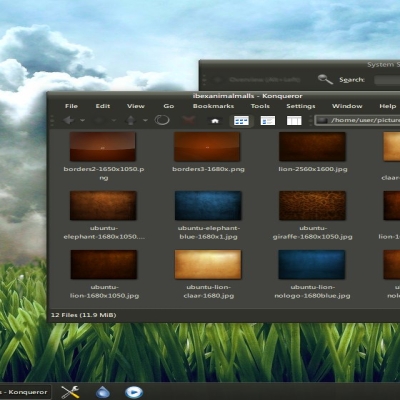Open the Settings menu
The image size is (400, 400).
(x=301, y=106)
